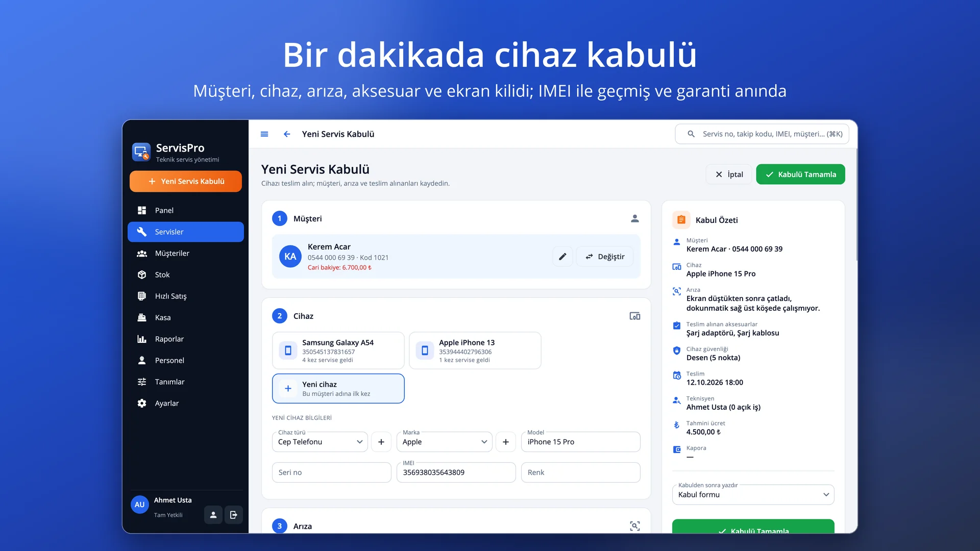The height and width of the screenshot is (551, 980).
Task: Log out using the sidebar exit icon
Action: coord(234,515)
